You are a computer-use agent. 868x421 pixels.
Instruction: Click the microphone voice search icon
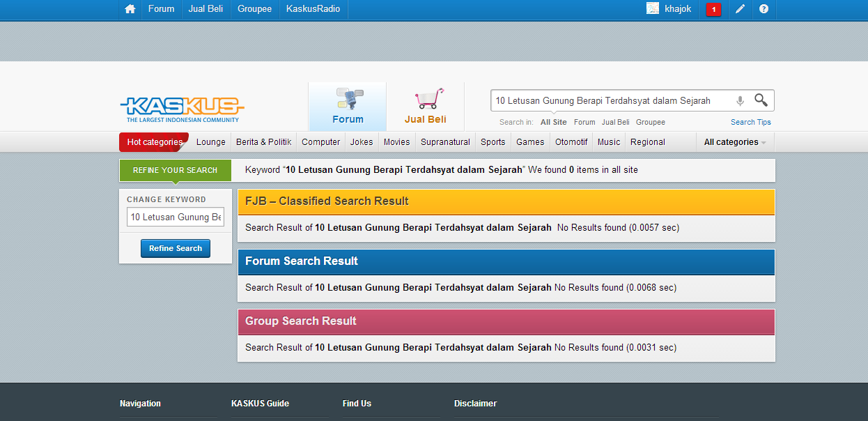740,101
